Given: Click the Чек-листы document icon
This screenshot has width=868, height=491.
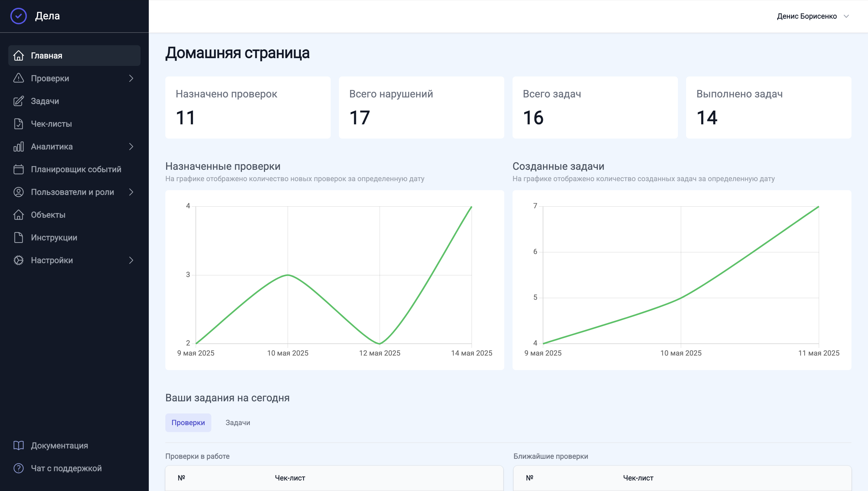Looking at the screenshot, I should click(x=18, y=124).
